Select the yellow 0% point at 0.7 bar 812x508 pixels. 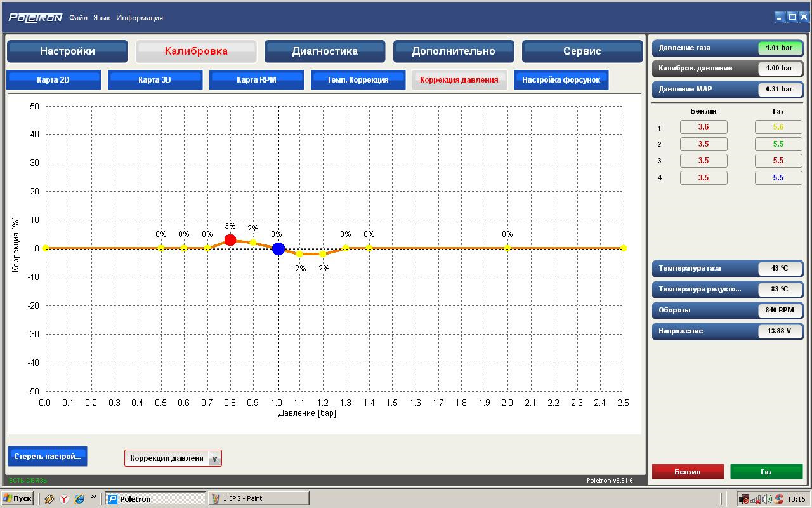(207, 248)
